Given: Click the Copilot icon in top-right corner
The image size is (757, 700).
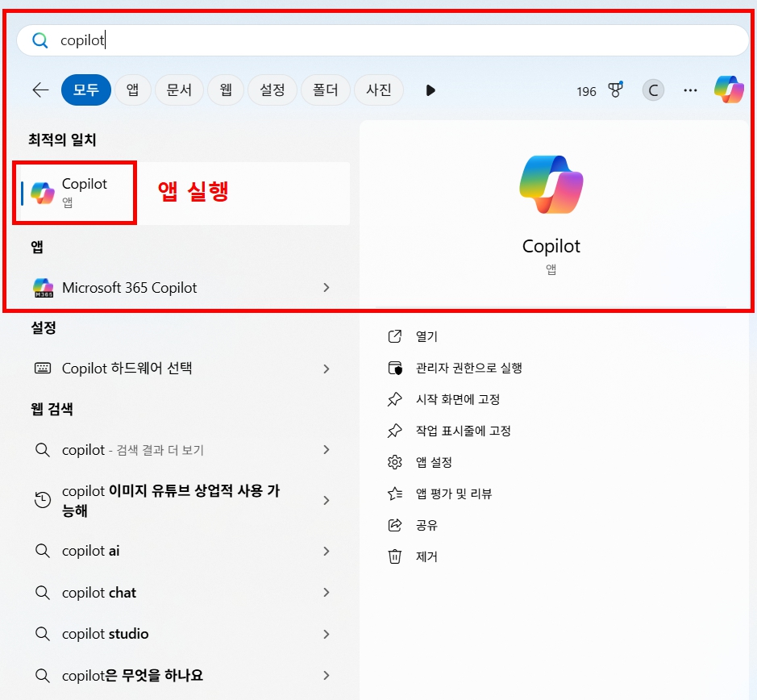Looking at the screenshot, I should tap(729, 90).
